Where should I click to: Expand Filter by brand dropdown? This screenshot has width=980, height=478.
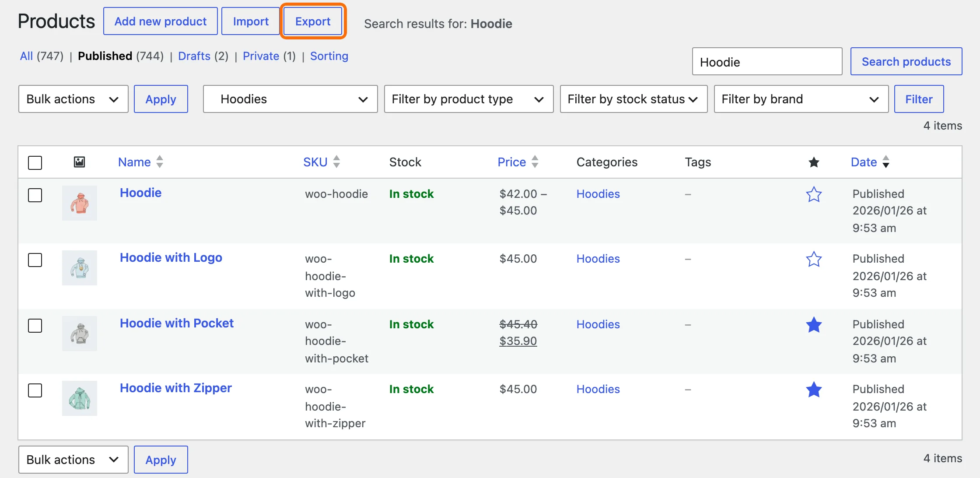click(801, 99)
